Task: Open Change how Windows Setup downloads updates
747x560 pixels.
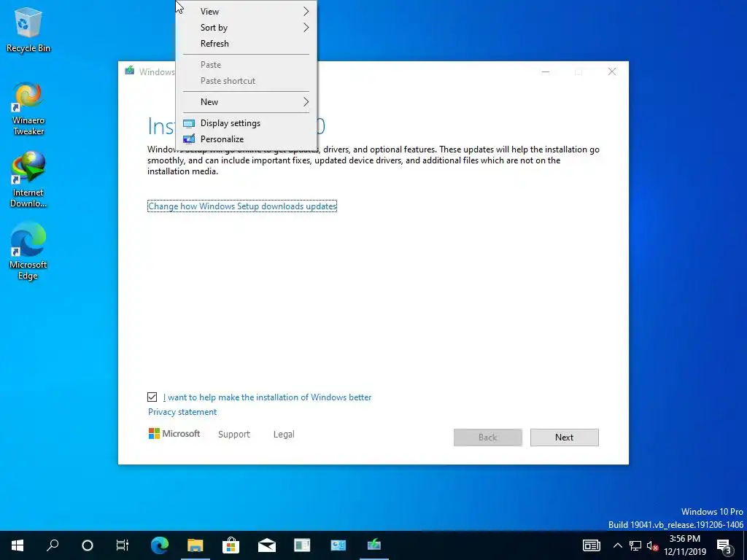Action: point(242,206)
